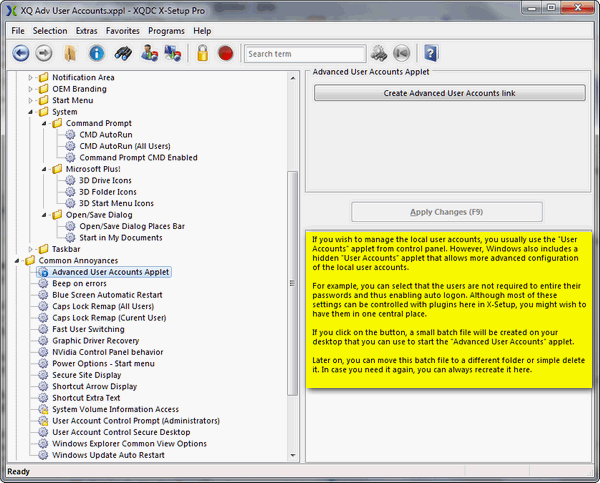Collapse the System folder

tap(30, 112)
